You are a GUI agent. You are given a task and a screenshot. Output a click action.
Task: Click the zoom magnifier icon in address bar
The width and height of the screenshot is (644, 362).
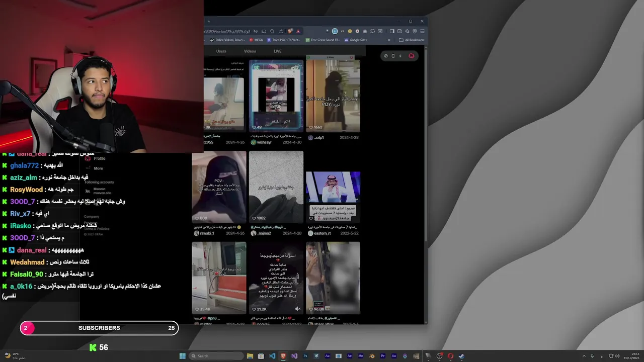click(272, 31)
